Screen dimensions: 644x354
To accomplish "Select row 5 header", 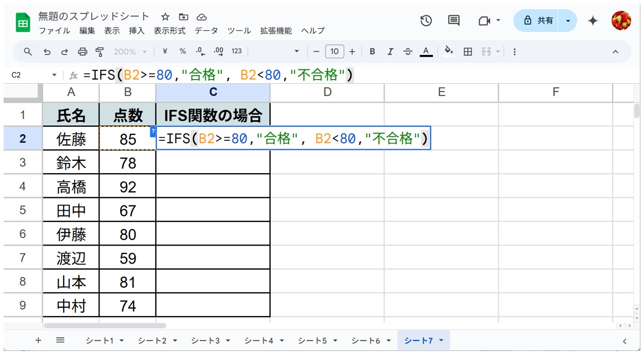I will [23, 210].
